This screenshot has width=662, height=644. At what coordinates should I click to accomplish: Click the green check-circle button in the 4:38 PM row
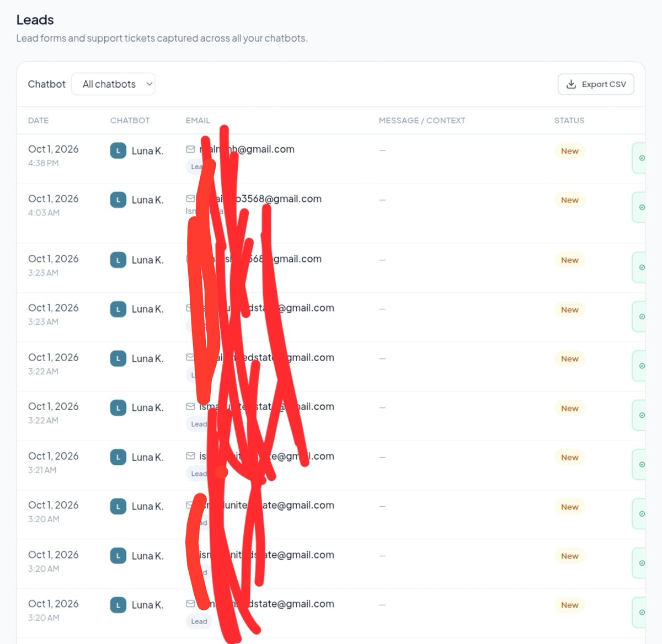639,158
